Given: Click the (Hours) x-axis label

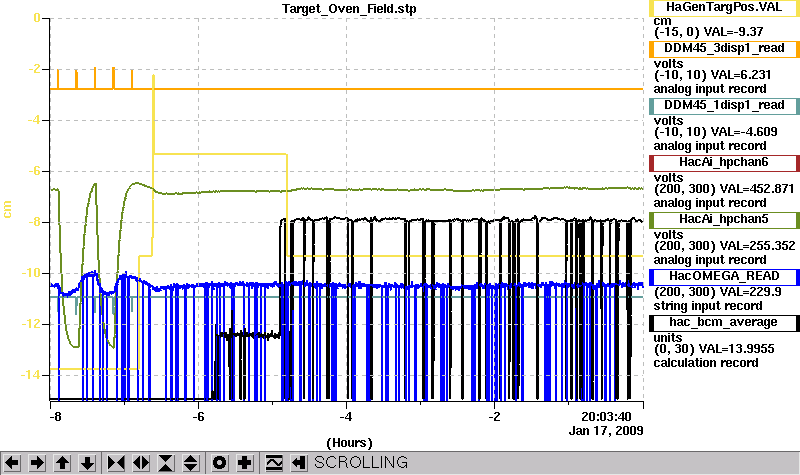Looking at the screenshot, I should 349,443.
